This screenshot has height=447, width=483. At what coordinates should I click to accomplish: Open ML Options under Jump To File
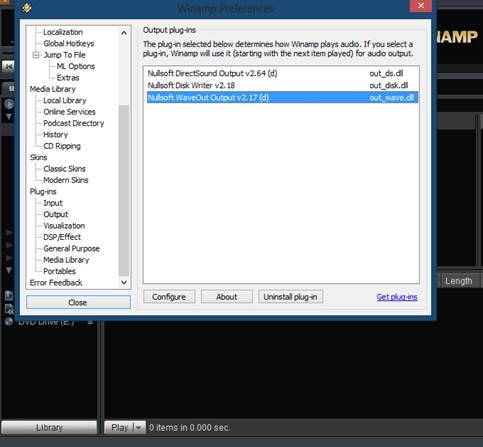76,66
